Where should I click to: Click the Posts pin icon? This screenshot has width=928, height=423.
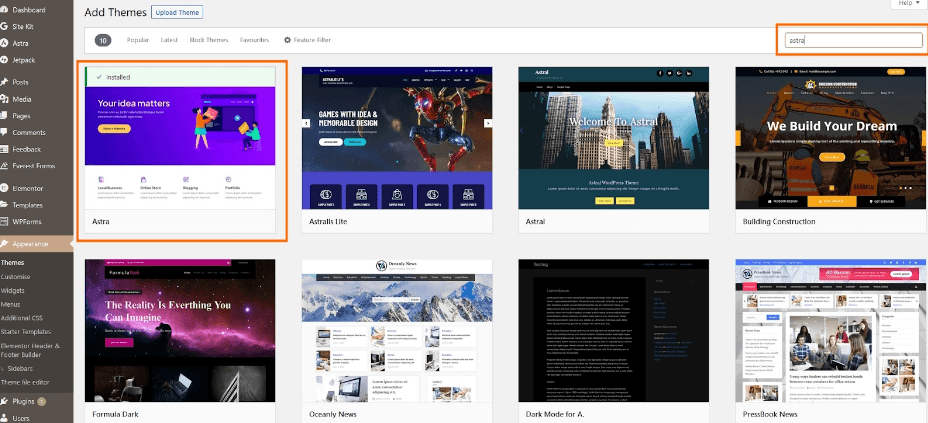4,82
